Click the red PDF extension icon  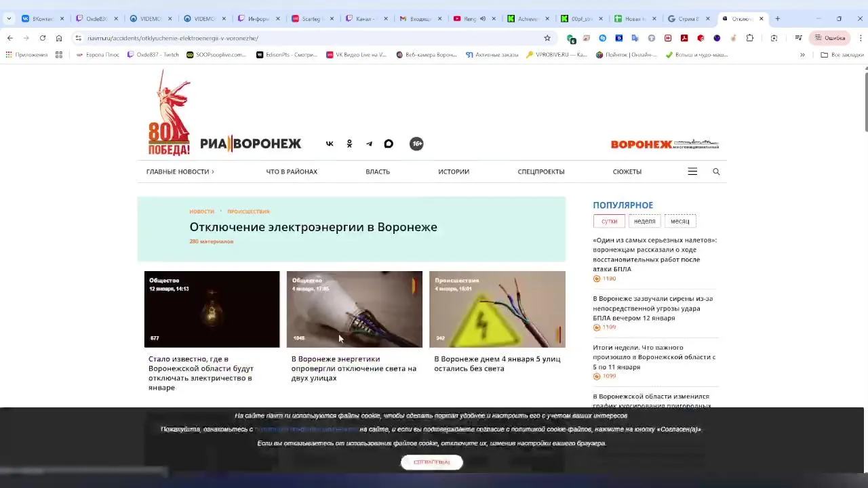click(x=684, y=38)
